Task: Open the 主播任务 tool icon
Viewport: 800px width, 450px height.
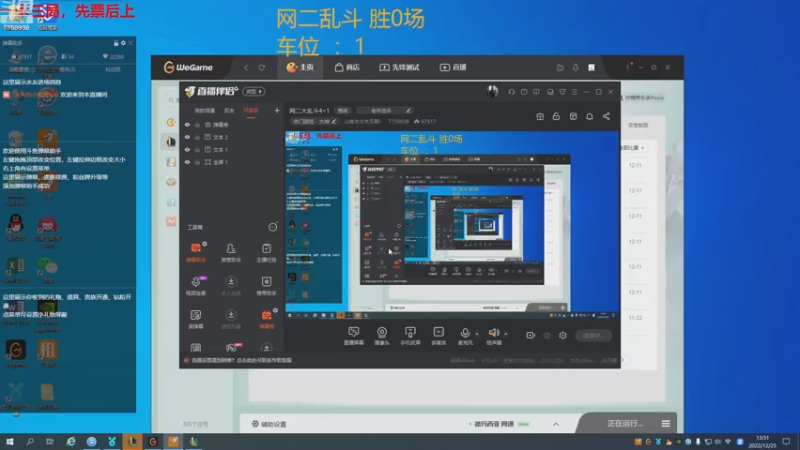Action: (266, 252)
